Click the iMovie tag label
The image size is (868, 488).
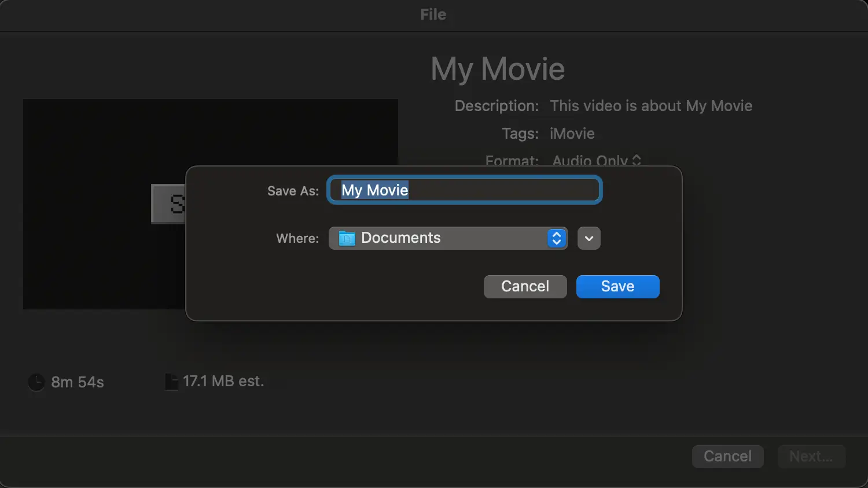click(x=572, y=134)
